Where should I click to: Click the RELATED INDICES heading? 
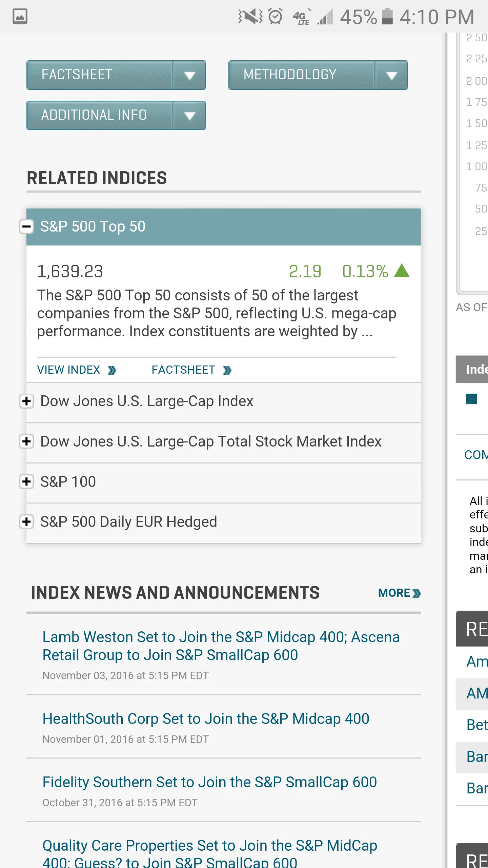(97, 178)
